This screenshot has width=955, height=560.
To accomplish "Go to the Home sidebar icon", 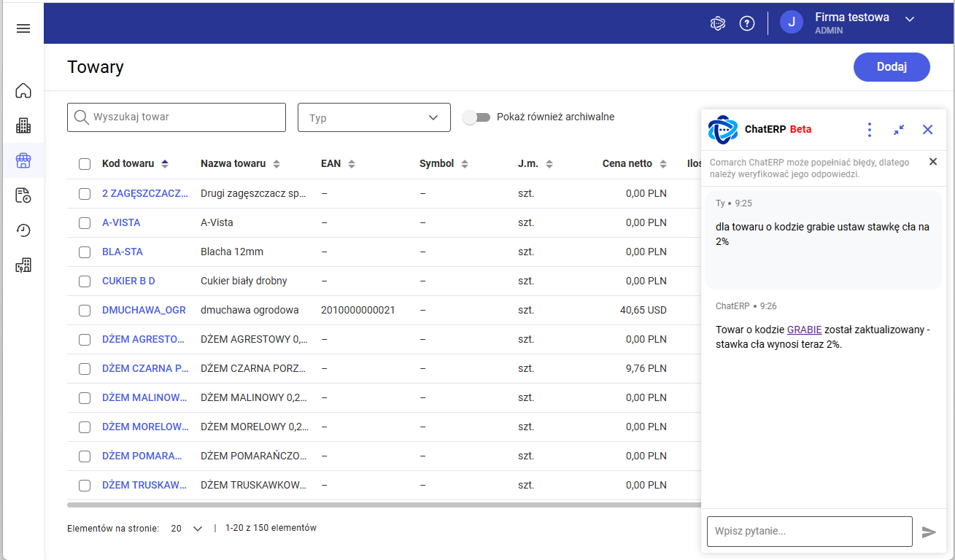I will pos(23,90).
